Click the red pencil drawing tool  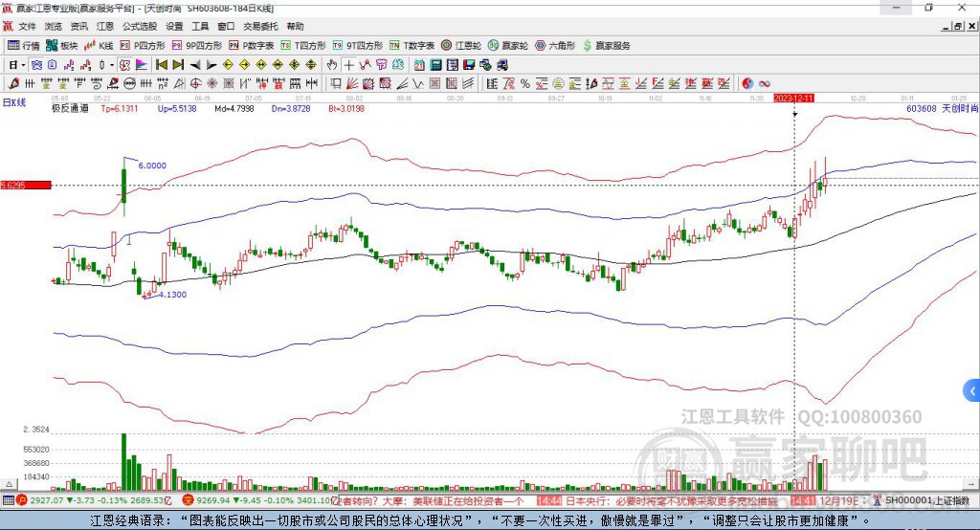tap(13, 83)
